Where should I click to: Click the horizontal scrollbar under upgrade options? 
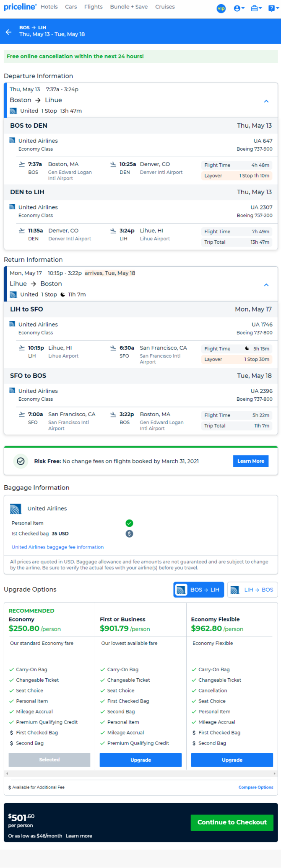click(140, 773)
